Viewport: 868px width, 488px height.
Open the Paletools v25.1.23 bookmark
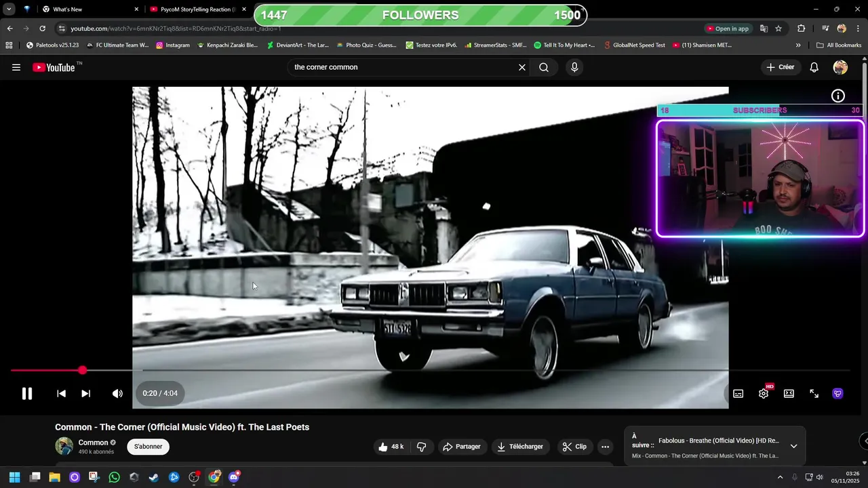(52, 45)
